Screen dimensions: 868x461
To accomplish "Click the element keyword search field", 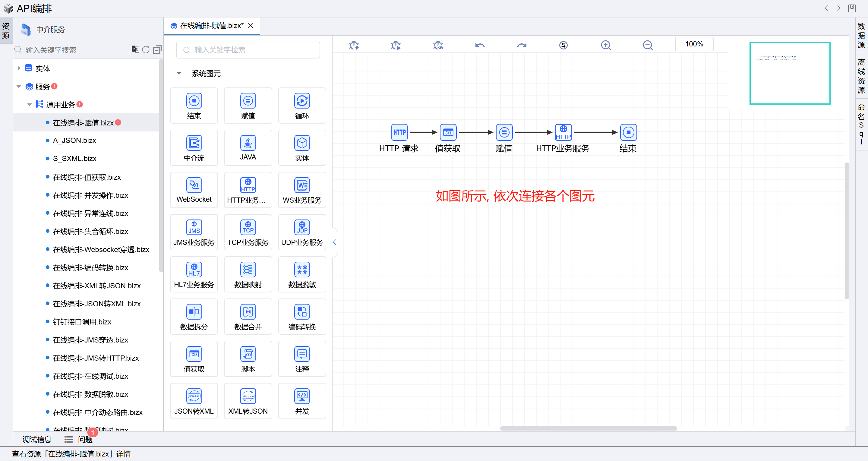I will pyautogui.click(x=248, y=50).
